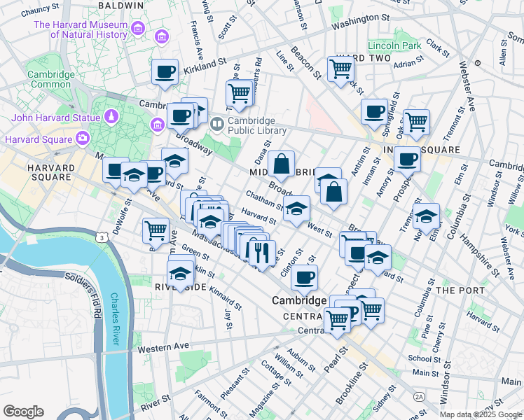Select the Washington St street label
Image resolution: width=524 pixels, height=420 pixels.
(x=361, y=22)
